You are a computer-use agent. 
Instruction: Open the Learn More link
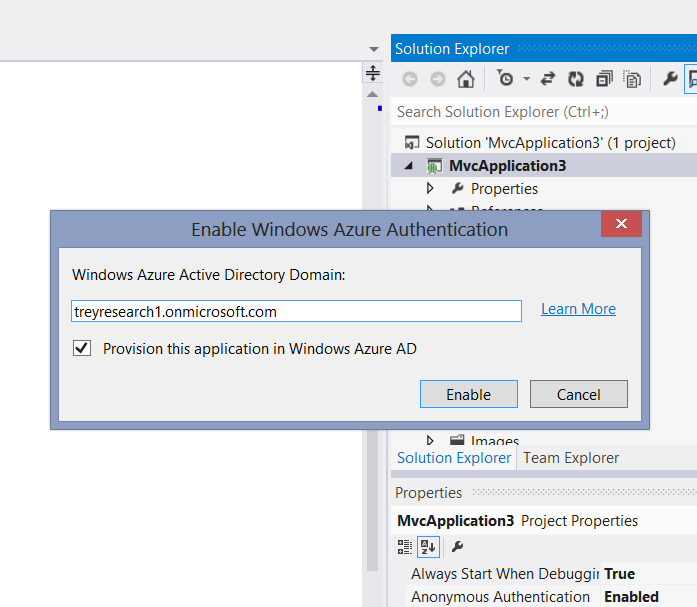pyautogui.click(x=578, y=309)
